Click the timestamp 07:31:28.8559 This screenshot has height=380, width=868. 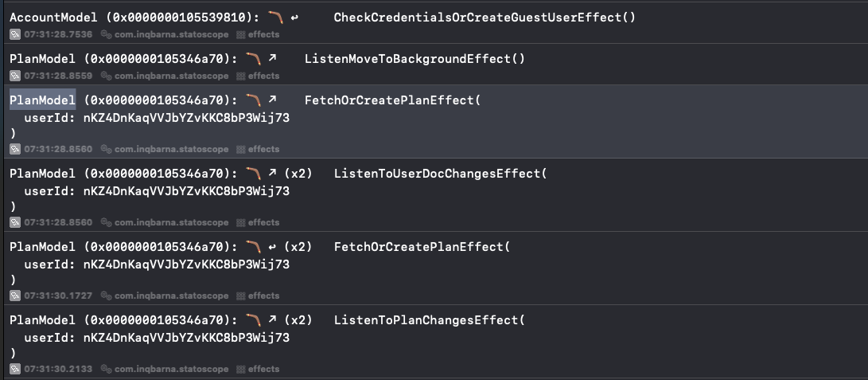pyautogui.click(x=58, y=76)
